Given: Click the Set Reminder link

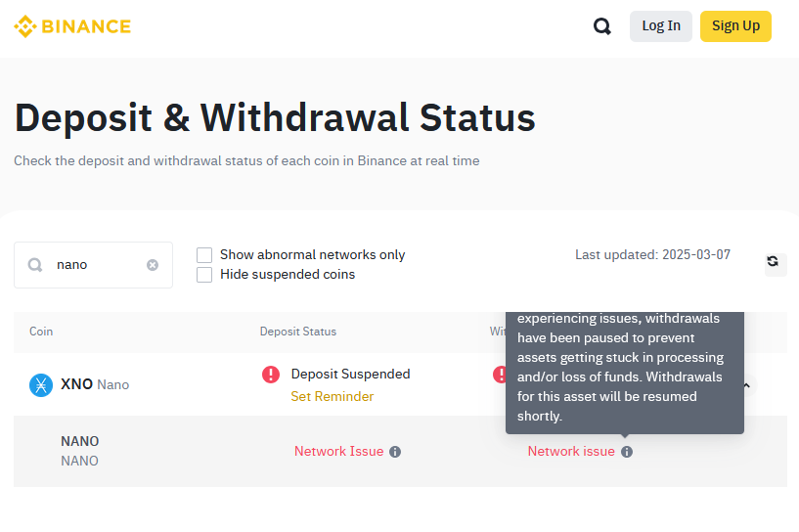Looking at the screenshot, I should tap(333, 396).
